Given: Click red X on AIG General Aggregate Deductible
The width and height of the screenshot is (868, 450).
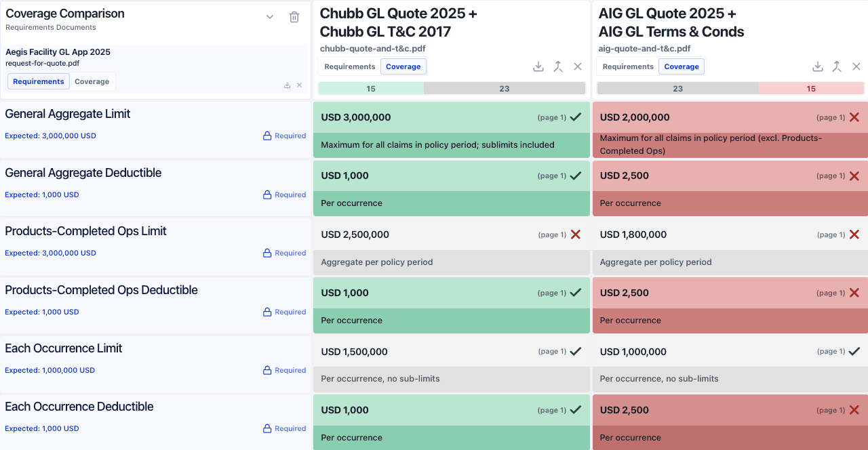Looking at the screenshot, I should click(x=854, y=176).
